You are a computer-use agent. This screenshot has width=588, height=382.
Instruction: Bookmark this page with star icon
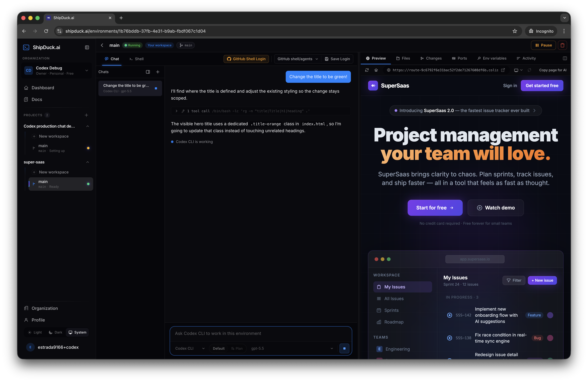coord(515,31)
